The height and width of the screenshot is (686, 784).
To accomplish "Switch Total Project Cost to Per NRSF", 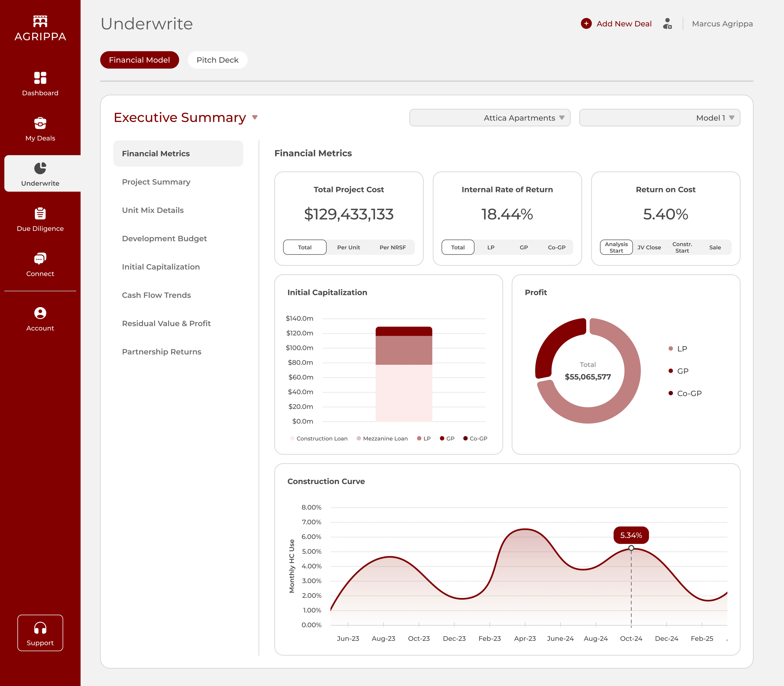I will coord(392,247).
